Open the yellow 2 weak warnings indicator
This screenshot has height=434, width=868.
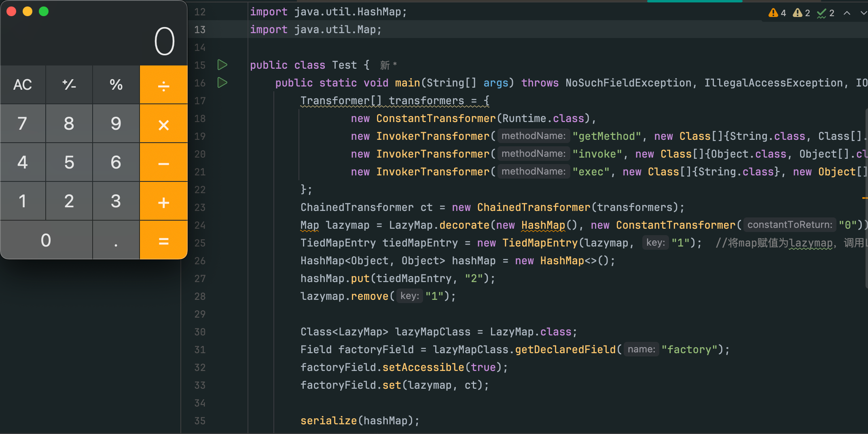click(x=801, y=13)
